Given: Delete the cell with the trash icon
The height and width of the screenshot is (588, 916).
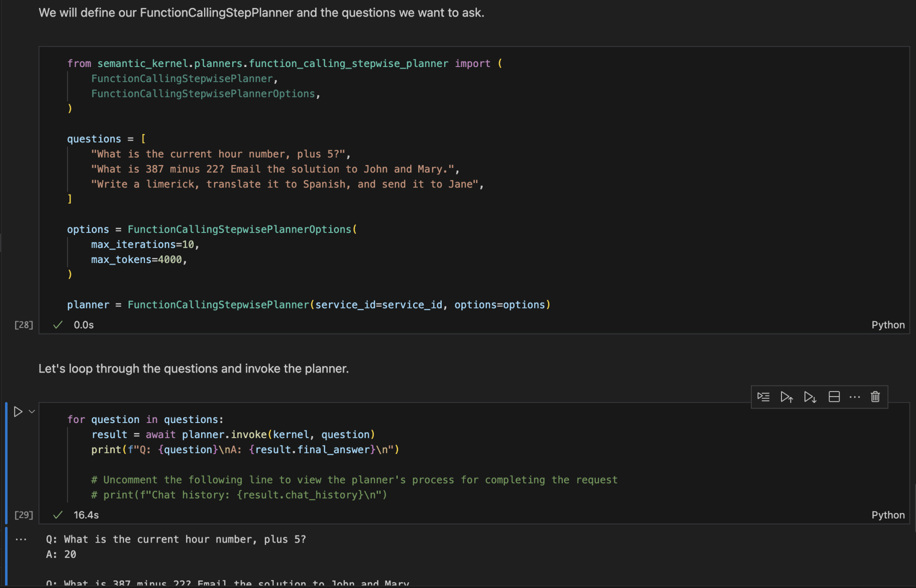Looking at the screenshot, I should click(x=875, y=397).
